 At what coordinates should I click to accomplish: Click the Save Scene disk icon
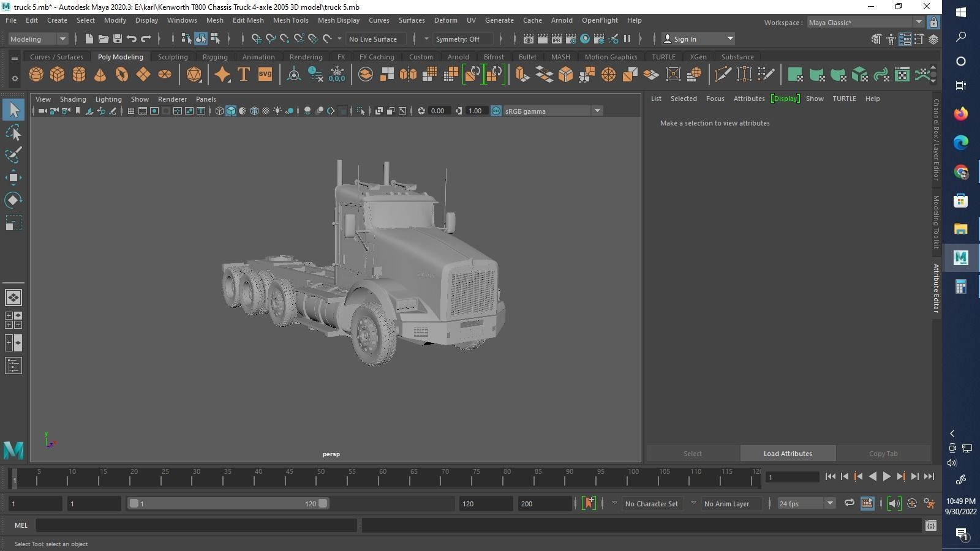[117, 39]
